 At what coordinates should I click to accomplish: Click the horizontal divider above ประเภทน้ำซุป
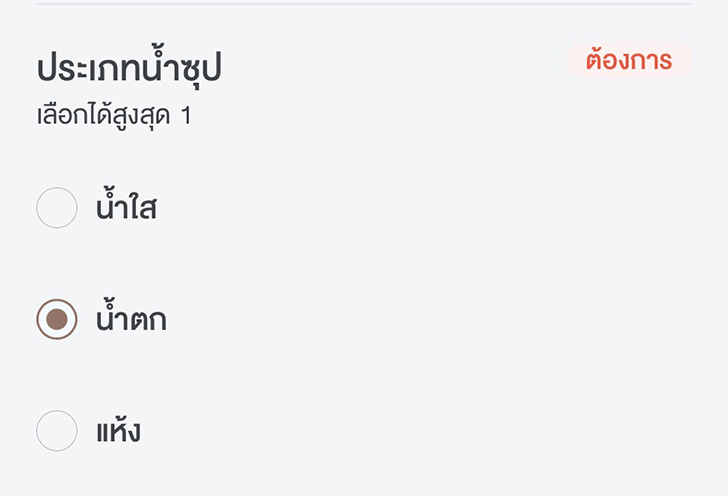(x=364, y=4)
